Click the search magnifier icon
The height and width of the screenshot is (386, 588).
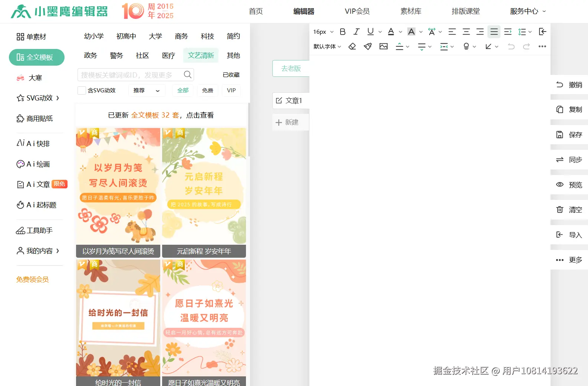[x=188, y=75]
